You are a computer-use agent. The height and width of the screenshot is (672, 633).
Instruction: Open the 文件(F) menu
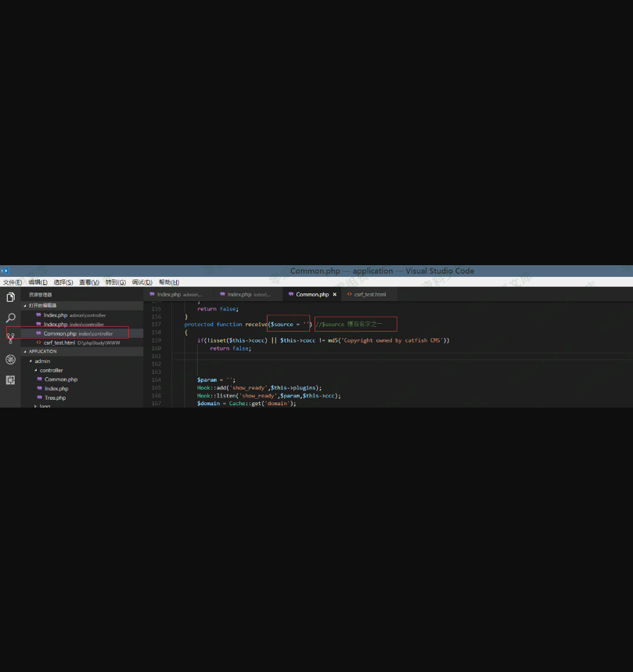tap(13, 282)
